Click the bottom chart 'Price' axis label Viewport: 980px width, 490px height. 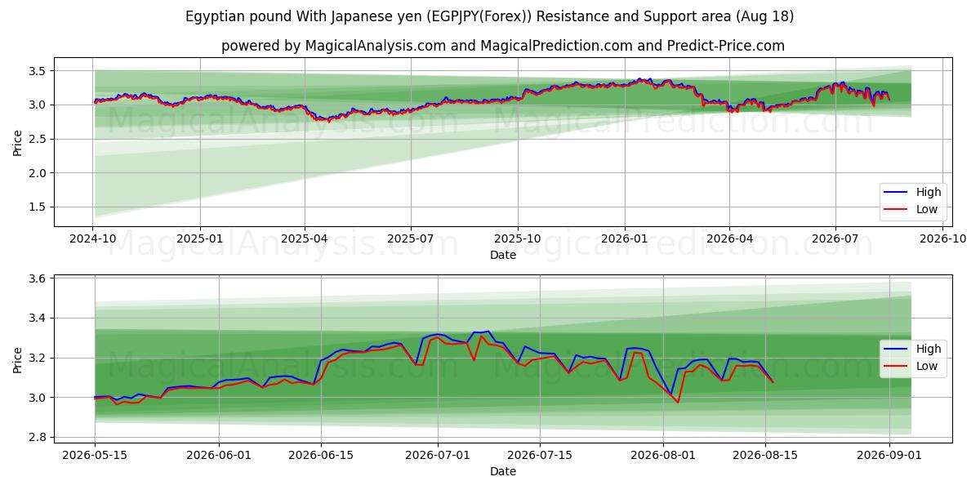click(x=18, y=359)
